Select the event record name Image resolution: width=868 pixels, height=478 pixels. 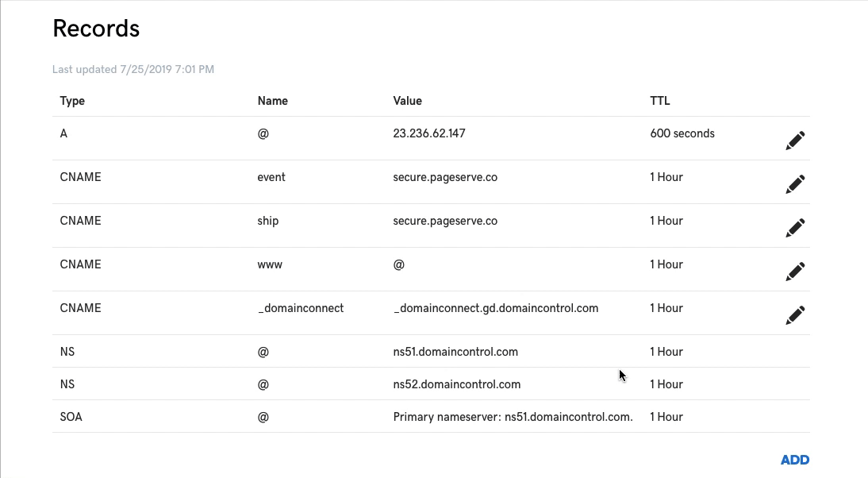click(x=271, y=177)
